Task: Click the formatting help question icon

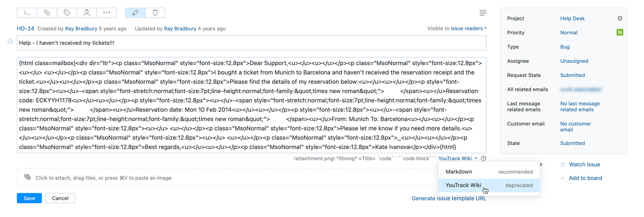Action: coord(483,159)
